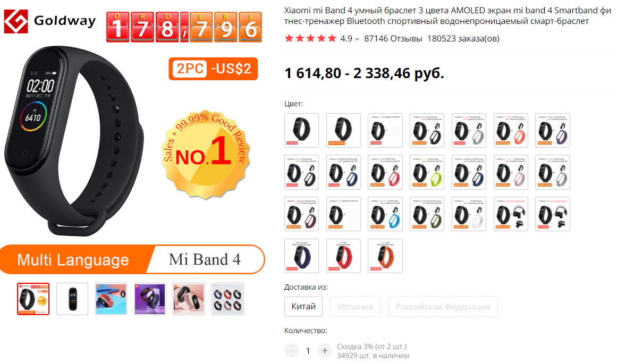
Task: Show the multiple colored straps thumbnail
Action: point(228,299)
